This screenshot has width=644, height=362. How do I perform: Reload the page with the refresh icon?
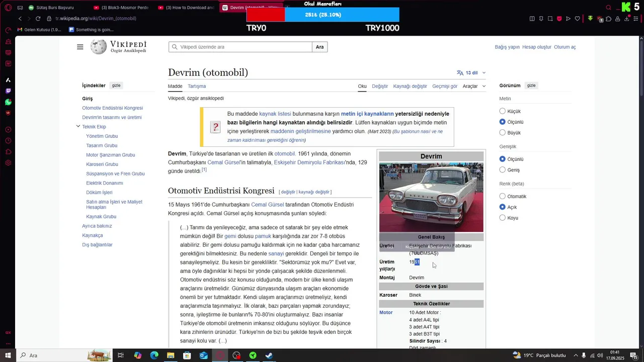[38, 19]
